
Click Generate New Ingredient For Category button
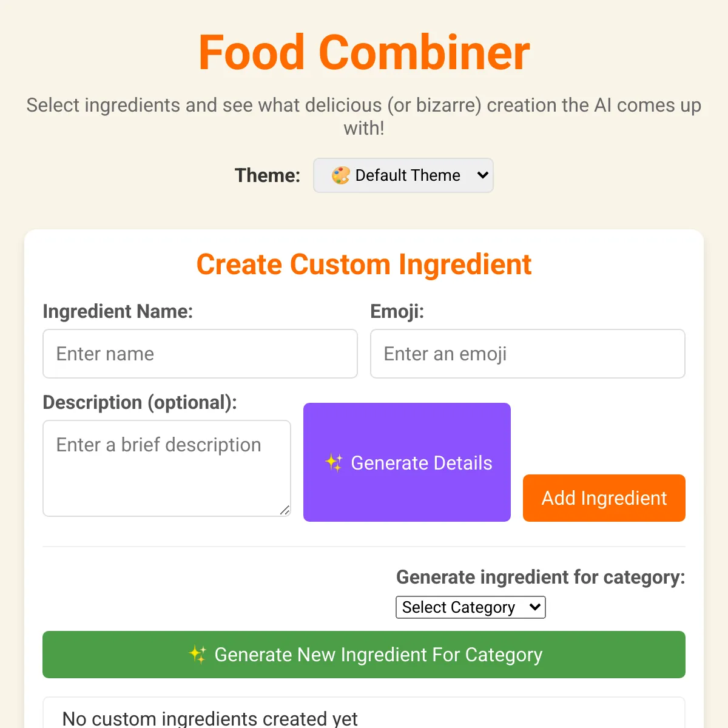pyautogui.click(x=364, y=655)
